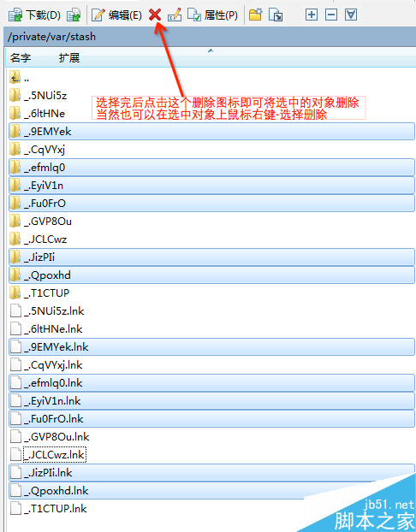Select file _.Fu0FrO.lnk
Screen dimensions: 416x532
coord(211,419)
